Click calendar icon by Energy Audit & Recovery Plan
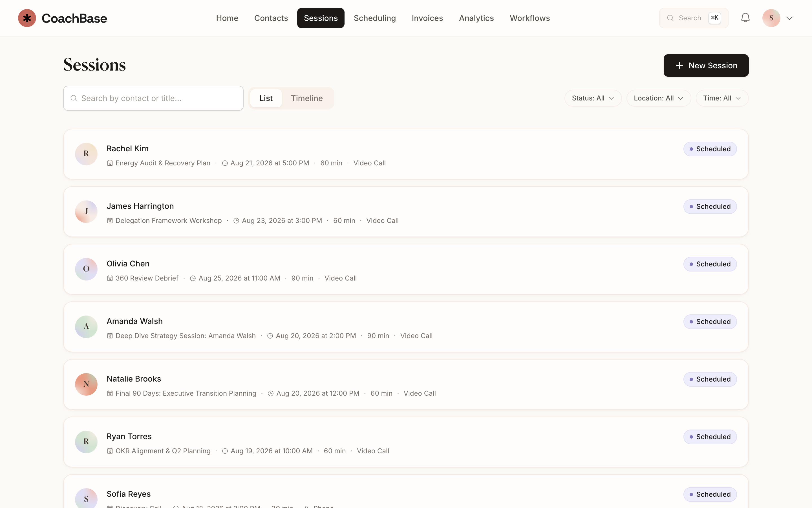812x508 pixels. click(x=110, y=163)
